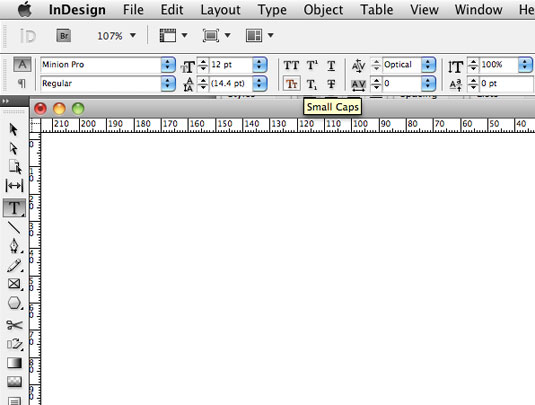
Task: Click the kerning stepper arrows
Action: [x=376, y=64]
